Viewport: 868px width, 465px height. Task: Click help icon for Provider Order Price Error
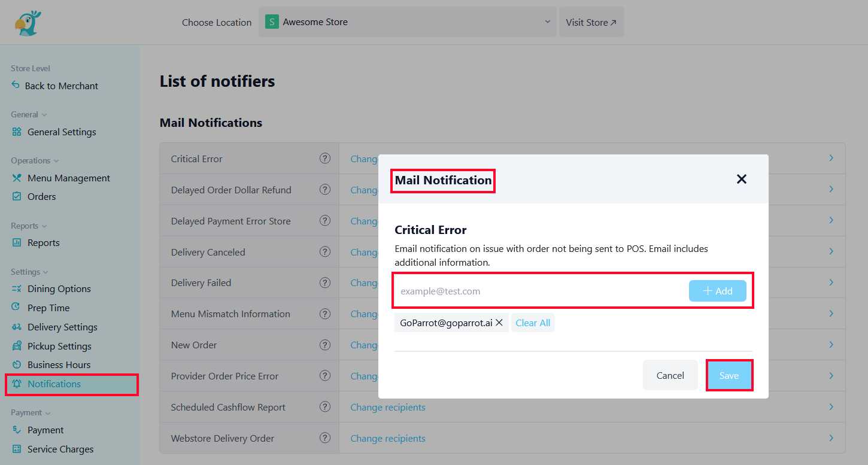pos(325,375)
